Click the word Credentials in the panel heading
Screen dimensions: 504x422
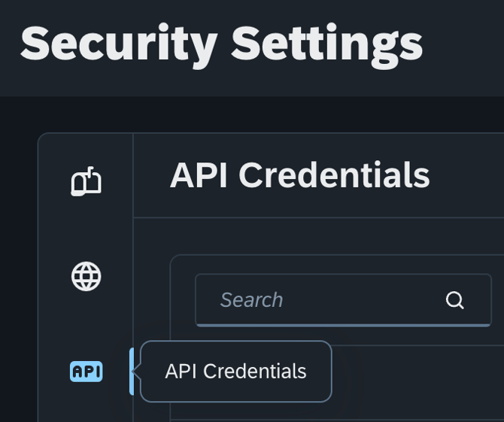click(x=335, y=176)
